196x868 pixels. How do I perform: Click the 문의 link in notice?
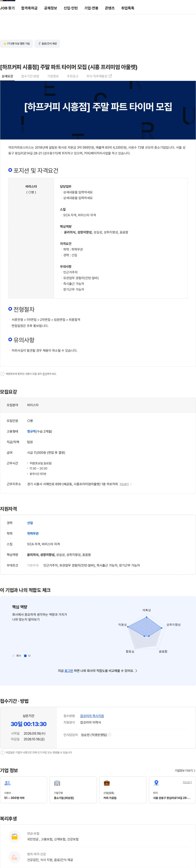pos(45,374)
